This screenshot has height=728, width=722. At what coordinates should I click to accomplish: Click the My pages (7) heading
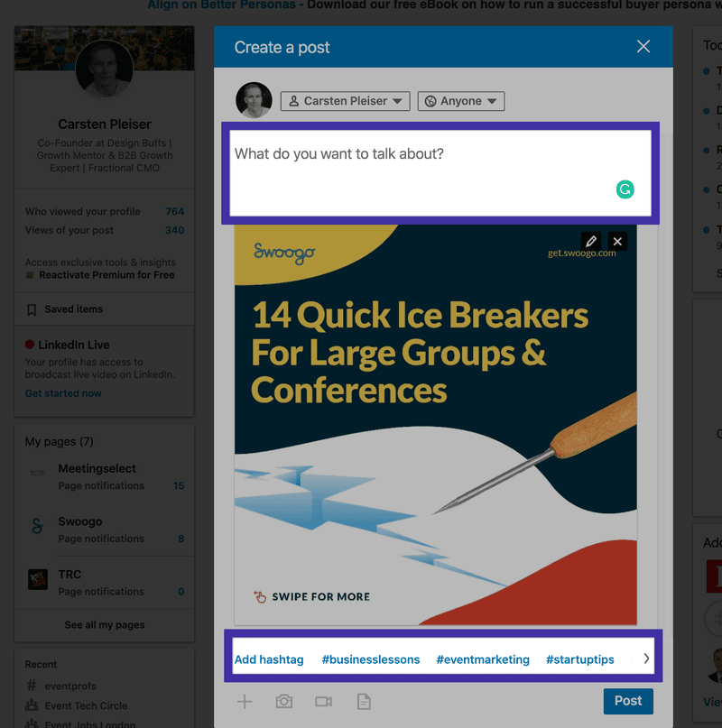tap(59, 441)
